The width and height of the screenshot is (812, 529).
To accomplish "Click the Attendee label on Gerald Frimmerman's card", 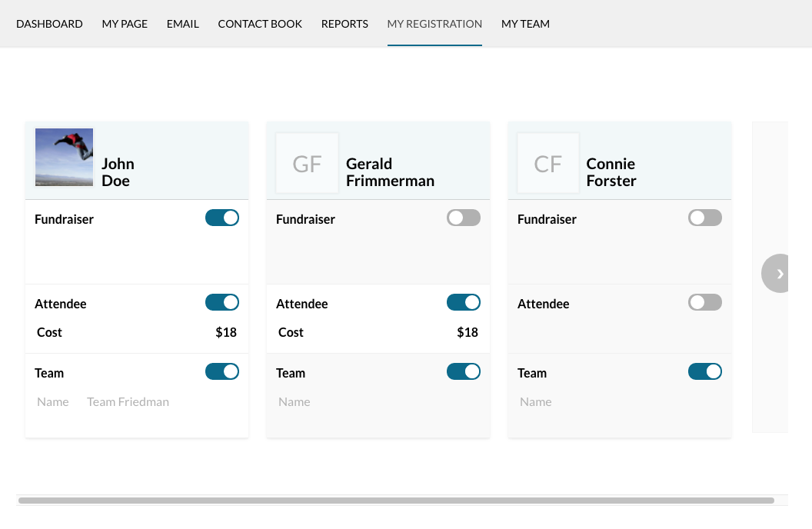I will (x=302, y=304).
